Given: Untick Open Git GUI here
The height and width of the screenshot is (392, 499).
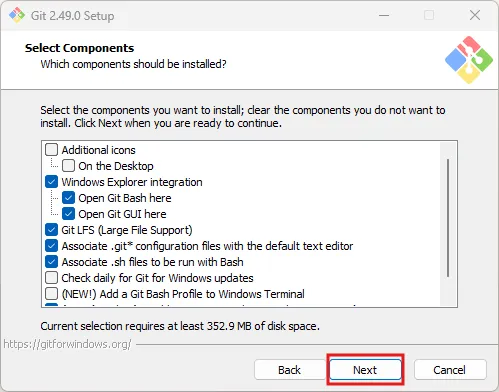Looking at the screenshot, I should (68, 214).
